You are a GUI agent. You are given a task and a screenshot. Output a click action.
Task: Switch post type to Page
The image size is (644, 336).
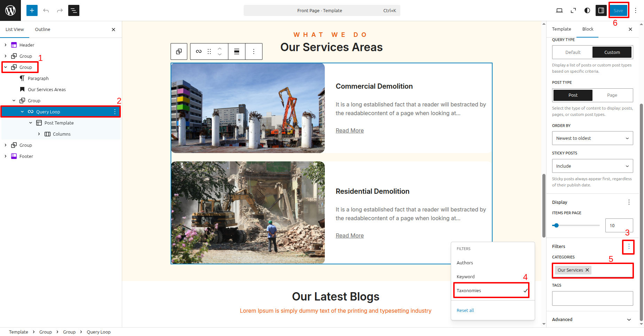(x=612, y=95)
